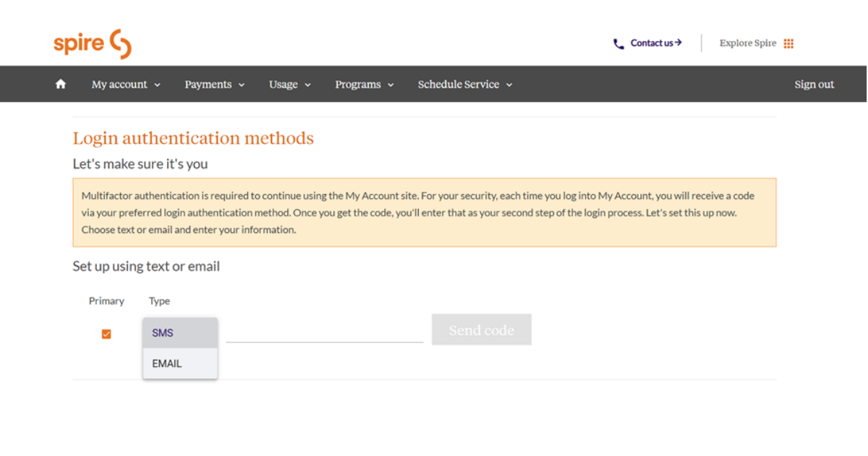868x456 pixels.
Task: Open the Explore Spire grid icon
Action: pos(788,43)
